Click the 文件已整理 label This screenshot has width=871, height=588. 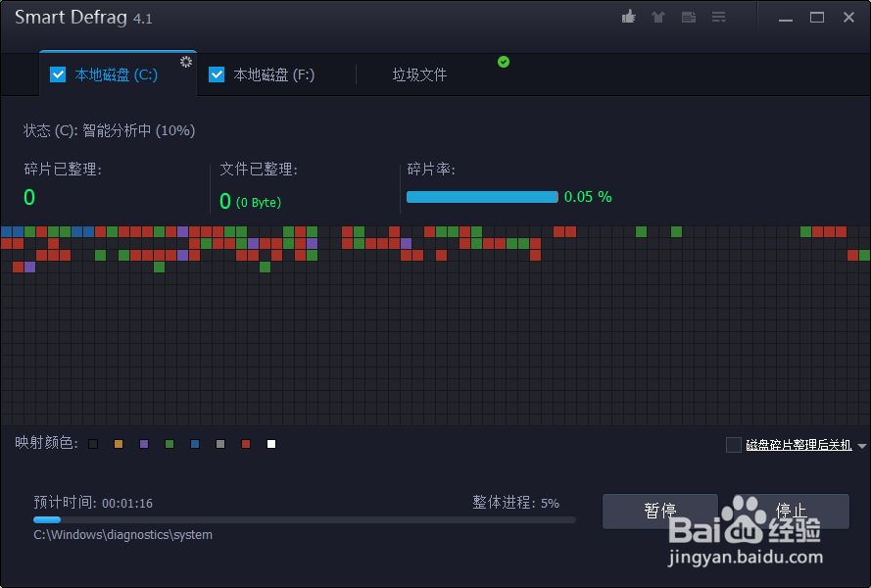click(x=259, y=169)
